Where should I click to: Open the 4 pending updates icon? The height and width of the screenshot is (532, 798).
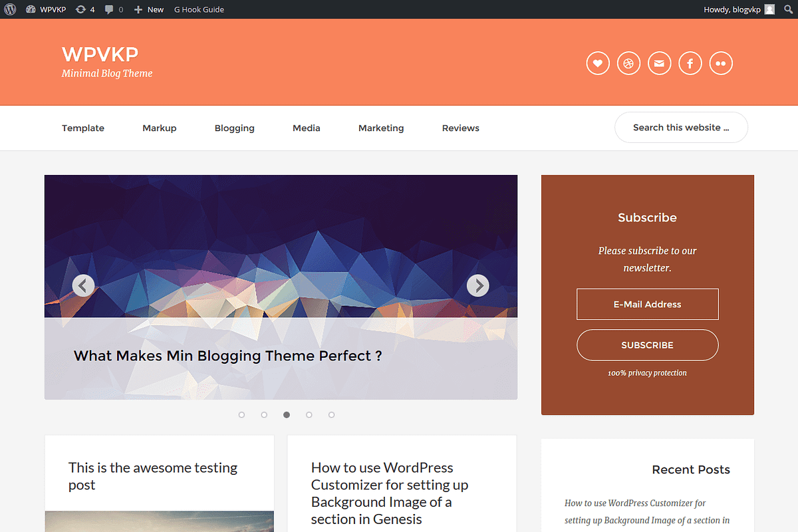coord(84,9)
